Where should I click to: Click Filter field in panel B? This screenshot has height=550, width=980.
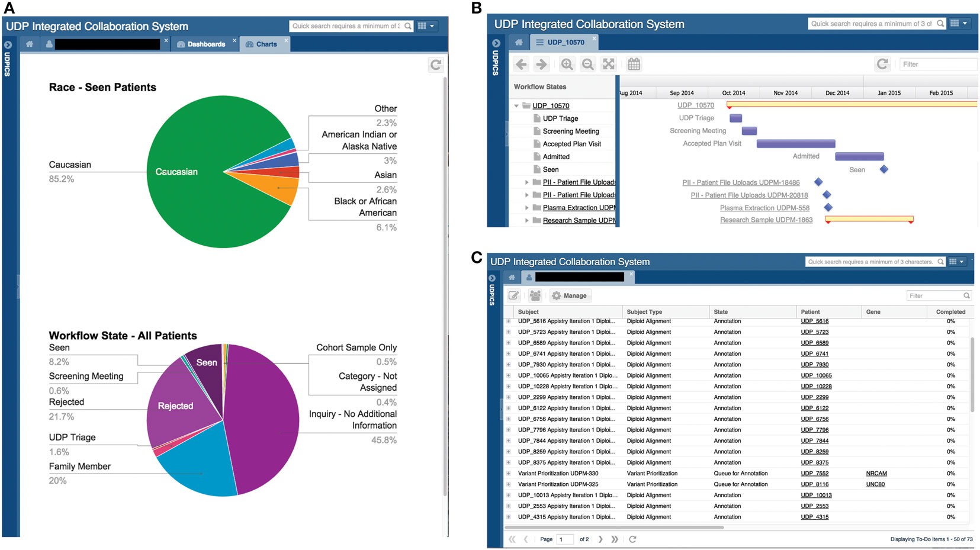938,65
